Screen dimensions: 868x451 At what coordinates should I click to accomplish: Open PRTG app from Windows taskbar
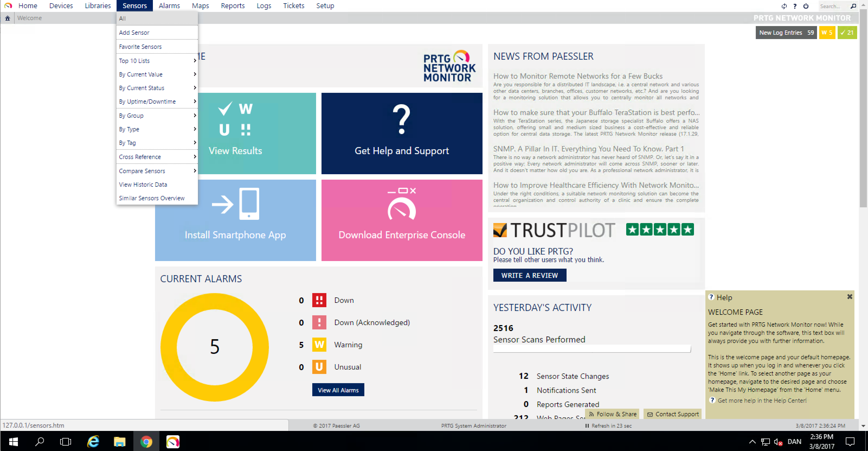point(173,442)
